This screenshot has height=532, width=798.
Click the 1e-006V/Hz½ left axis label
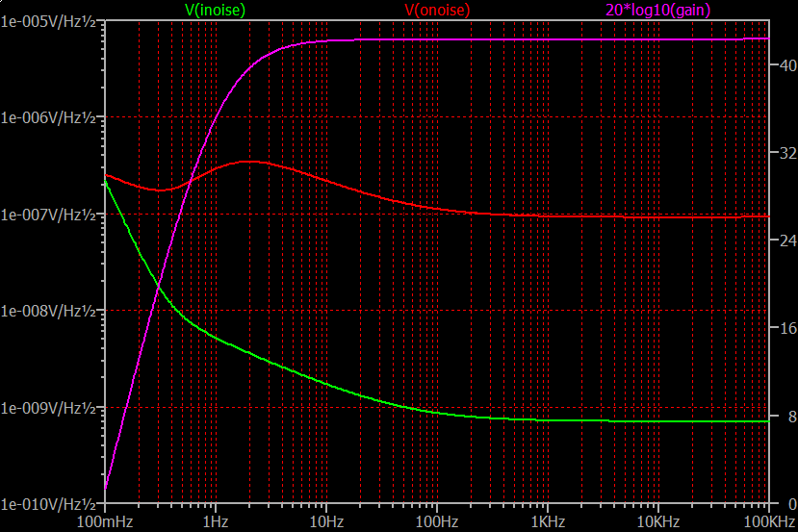[48, 118]
